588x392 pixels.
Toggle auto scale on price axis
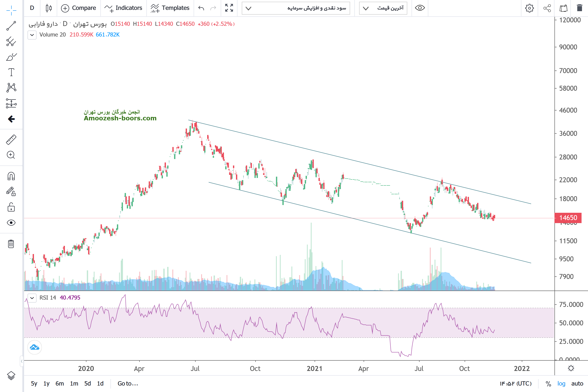[577, 383]
